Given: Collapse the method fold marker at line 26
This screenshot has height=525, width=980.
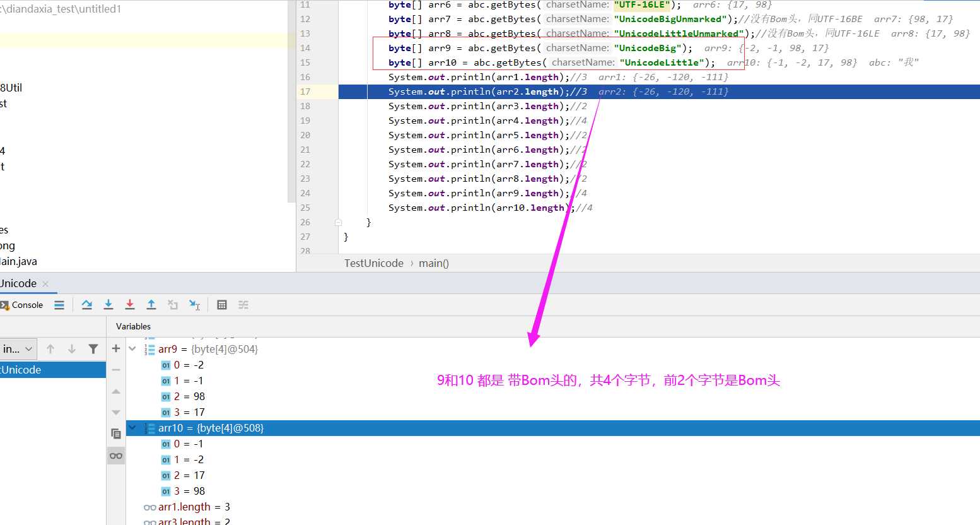Looking at the screenshot, I should point(338,222).
